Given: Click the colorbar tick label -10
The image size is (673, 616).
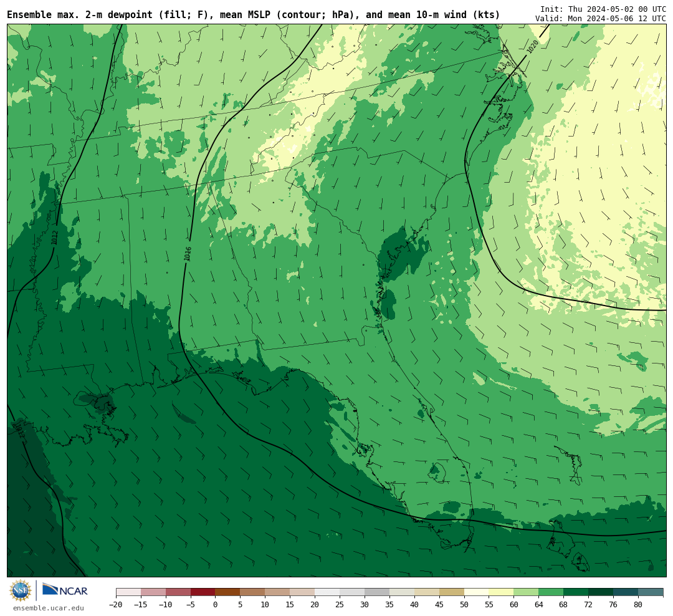Looking at the screenshot, I should pyautogui.click(x=166, y=604).
